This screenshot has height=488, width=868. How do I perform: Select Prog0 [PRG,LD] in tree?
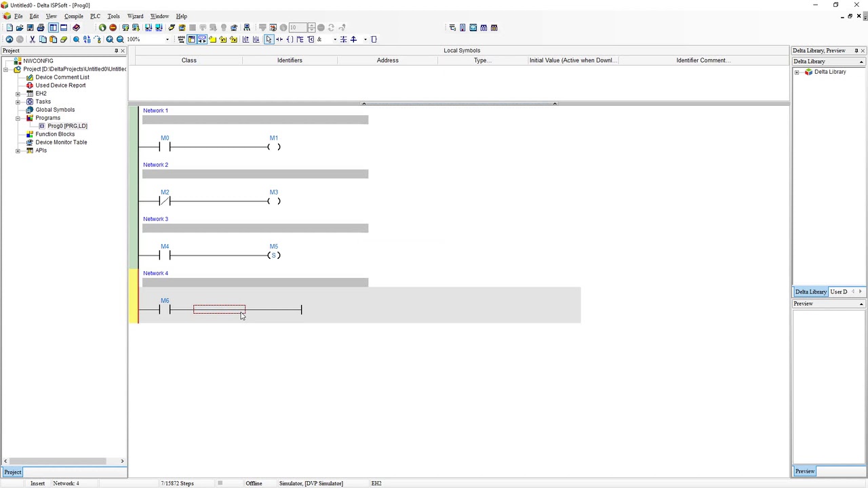[67, 126]
